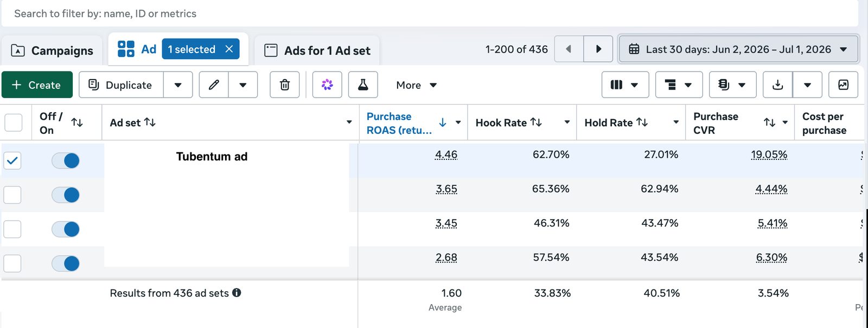Sort by Purchase CVR arrows

(769, 123)
